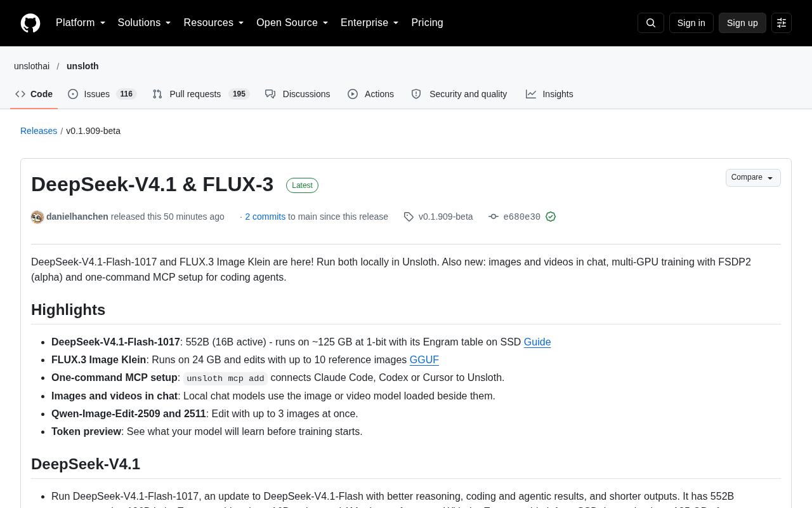Go back to the Releases list
Viewport: 812px width, 508px height.
coord(39,131)
